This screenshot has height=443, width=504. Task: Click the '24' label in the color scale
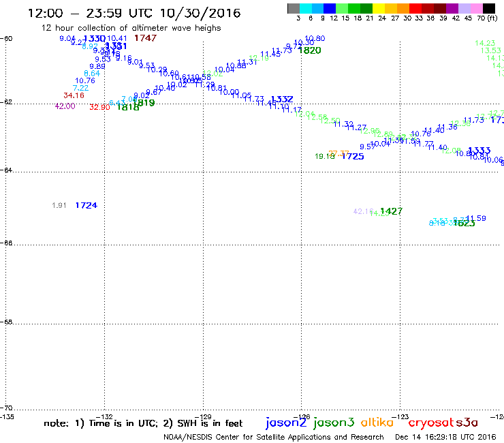pos(382,18)
